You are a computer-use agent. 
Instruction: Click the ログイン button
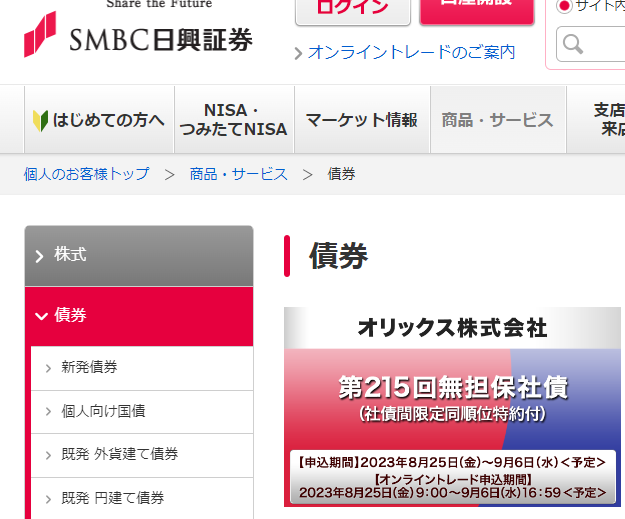[353, 11]
